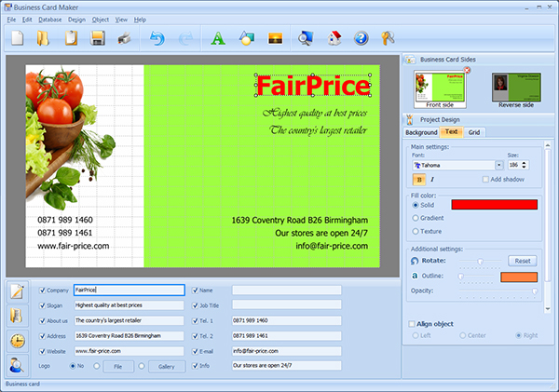Click the green Add text 'A' icon

(217, 39)
